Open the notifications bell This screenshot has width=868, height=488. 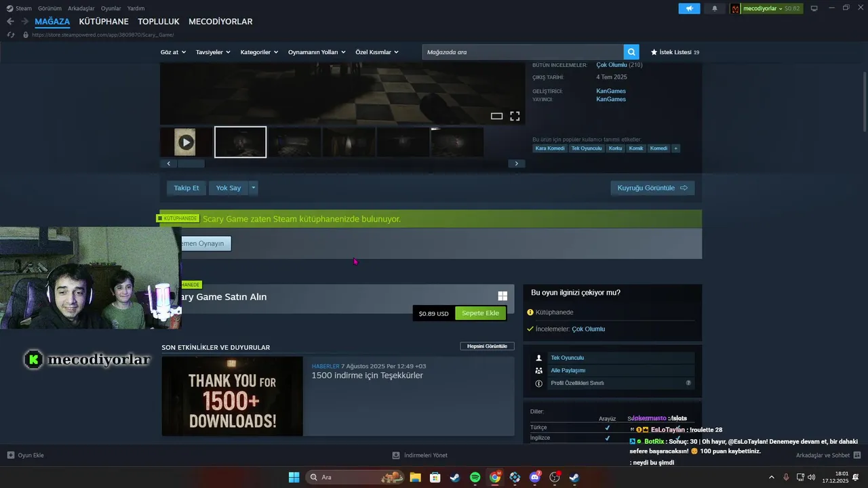(714, 8)
